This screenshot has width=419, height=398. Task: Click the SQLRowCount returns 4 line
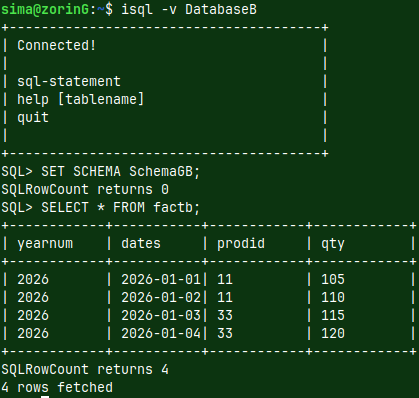[85, 369]
